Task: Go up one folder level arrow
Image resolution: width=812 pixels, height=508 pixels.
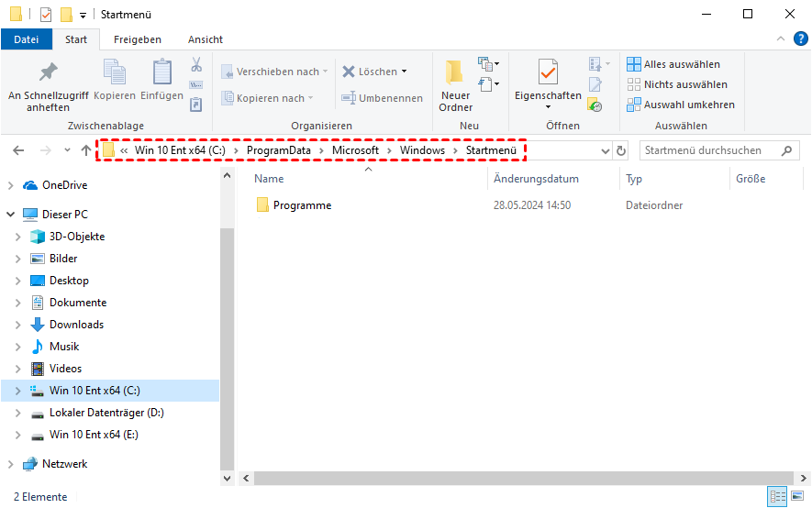Action: tap(86, 150)
